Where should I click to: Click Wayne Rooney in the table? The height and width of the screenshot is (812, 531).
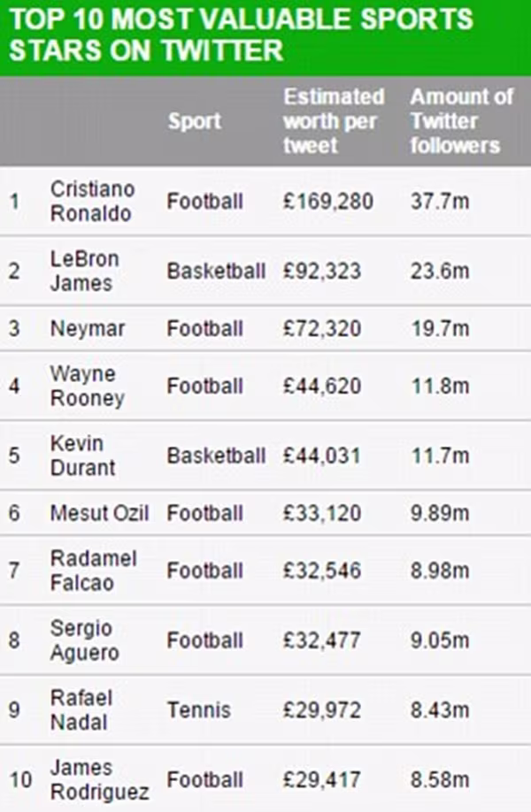(x=87, y=387)
